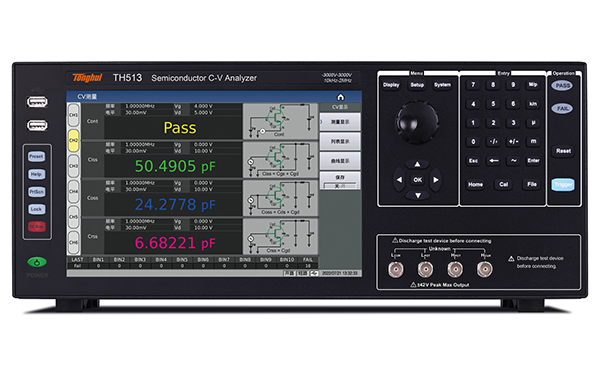Select channel CH3 tab
This screenshot has height=367, width=600.
click(73, 166)
